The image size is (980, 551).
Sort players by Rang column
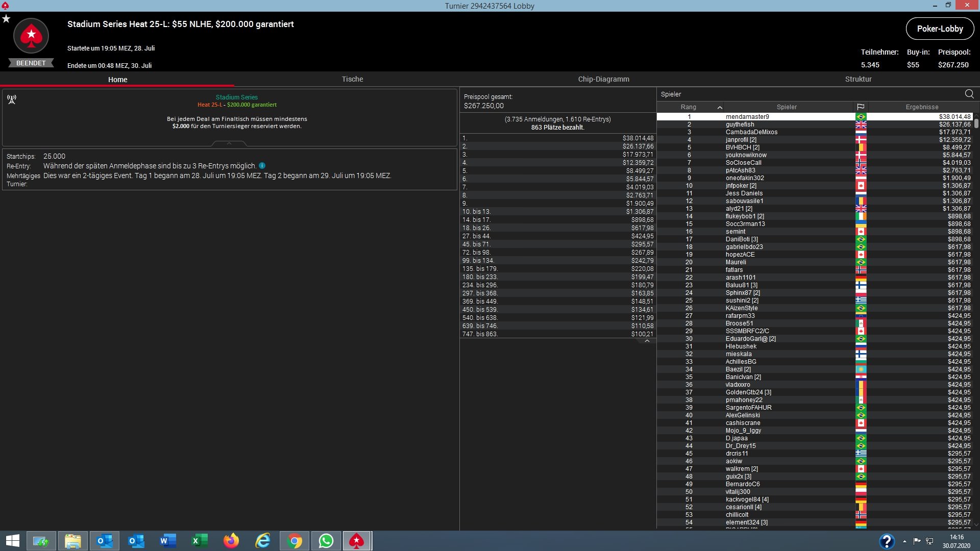[x=689, y=107]
